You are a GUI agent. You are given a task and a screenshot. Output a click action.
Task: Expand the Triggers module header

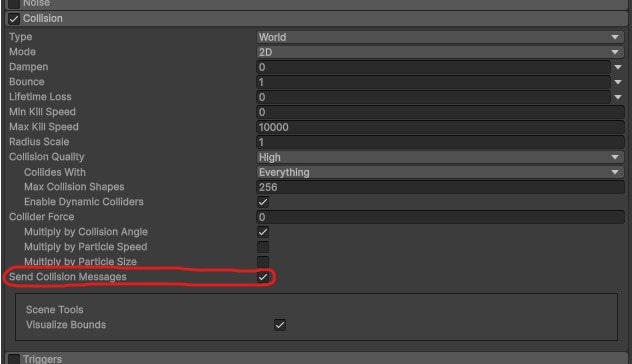(318, 359)
